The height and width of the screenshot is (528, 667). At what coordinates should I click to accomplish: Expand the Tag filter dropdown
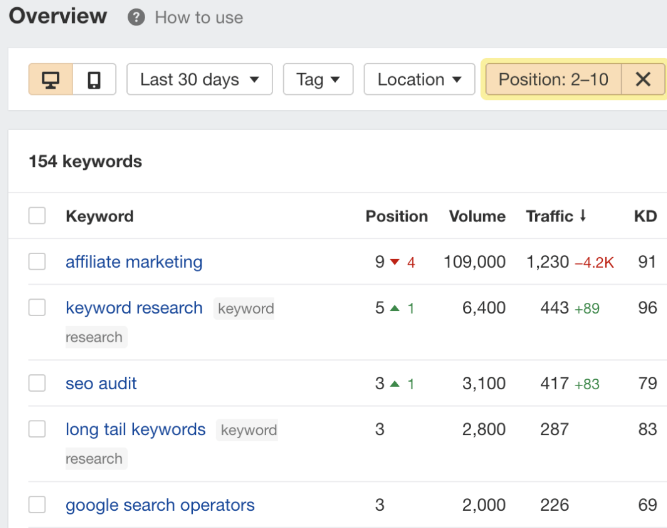pos(318,79)
